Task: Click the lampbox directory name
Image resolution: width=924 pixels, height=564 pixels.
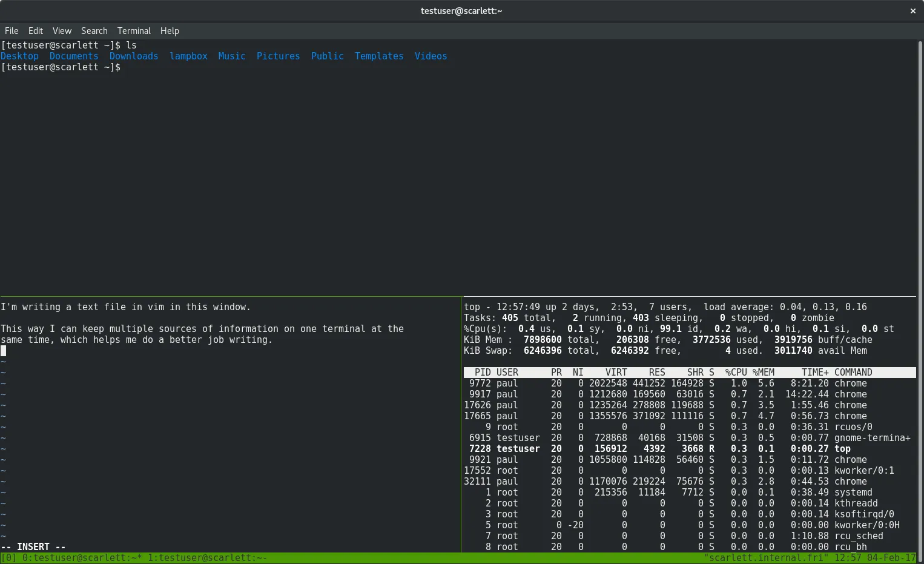Action: [x=188, y=56]
